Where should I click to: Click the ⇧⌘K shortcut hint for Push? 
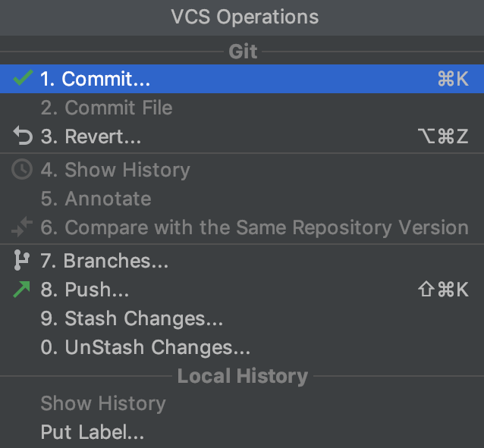click(x=444, y=290)
